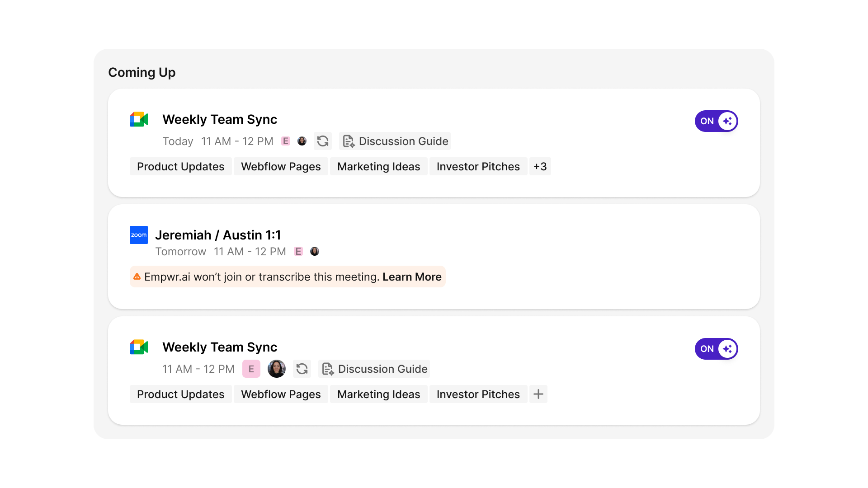The width and height of the screenshot is (868, 488).
Task: Click the warning triangle icon in the Empwr.ai notice
Action: pyautogui.click(x=137, y=277)
